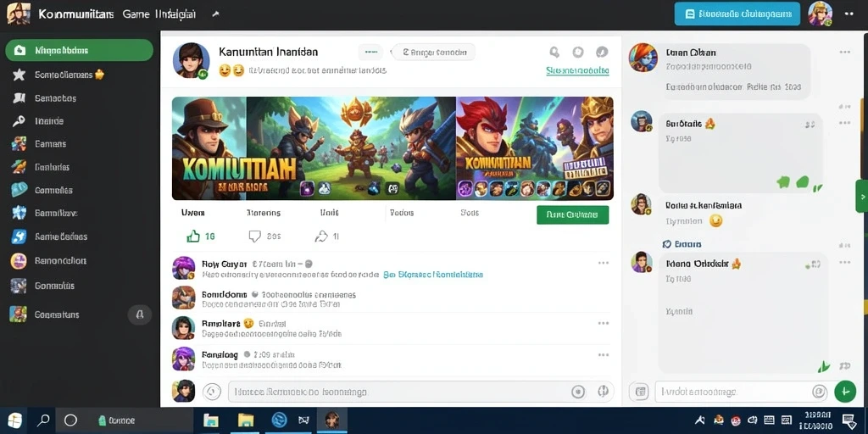868x434 pixels.
Task: Open the right banner image with red-haired character
Action: coord(534,148)
